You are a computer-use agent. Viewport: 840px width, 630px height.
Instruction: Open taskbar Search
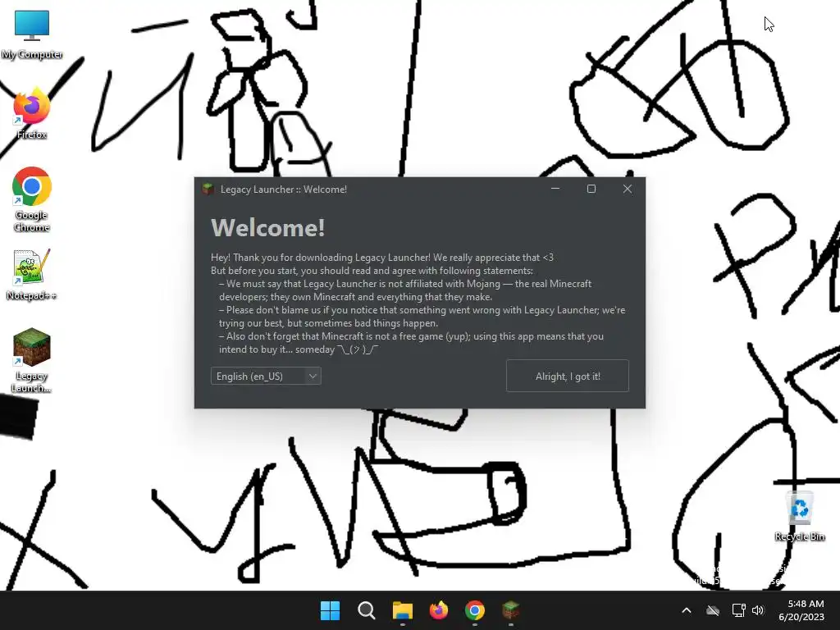[x=367, y=610]
